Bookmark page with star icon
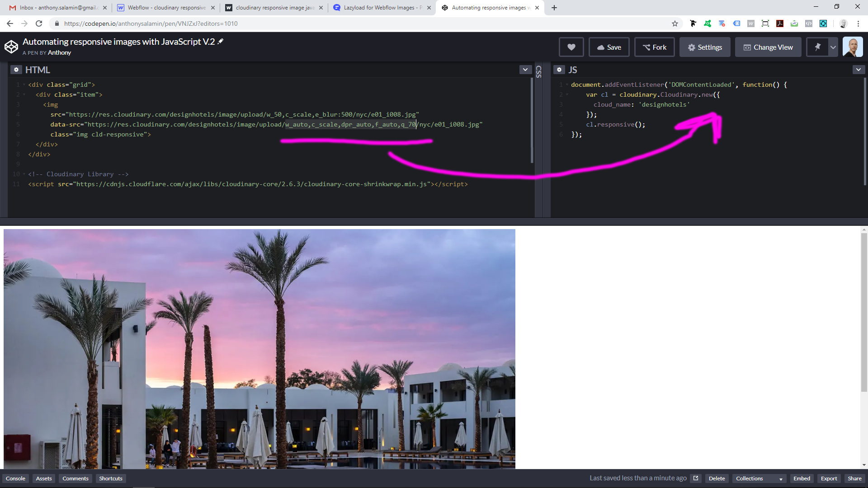This screenshot has width=868, height=488. tap(675, 23)
